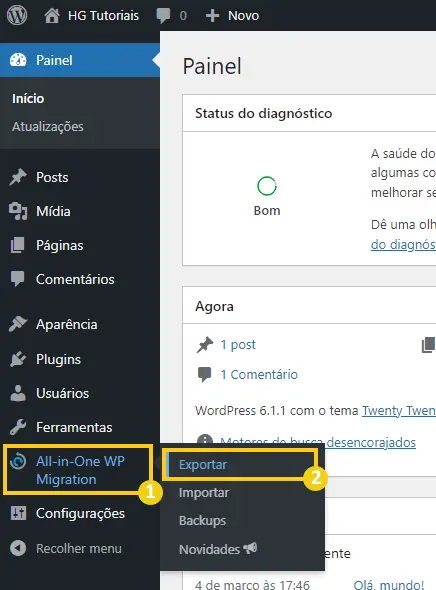The image size is (436, 590).
Task: Open the HG Tutoriais home icon
Action: [x=52, y=15]
